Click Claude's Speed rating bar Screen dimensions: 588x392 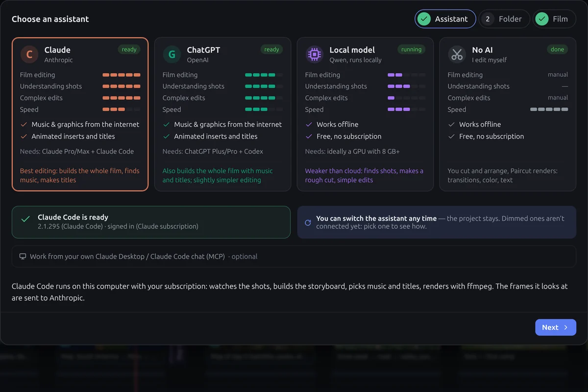click(122, 110)
